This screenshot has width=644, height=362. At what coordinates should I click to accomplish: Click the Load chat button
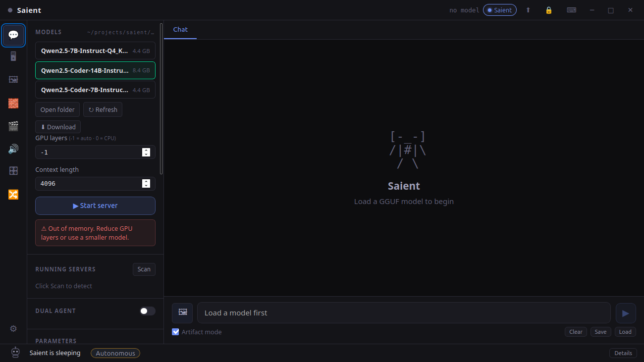coord(625,332)
